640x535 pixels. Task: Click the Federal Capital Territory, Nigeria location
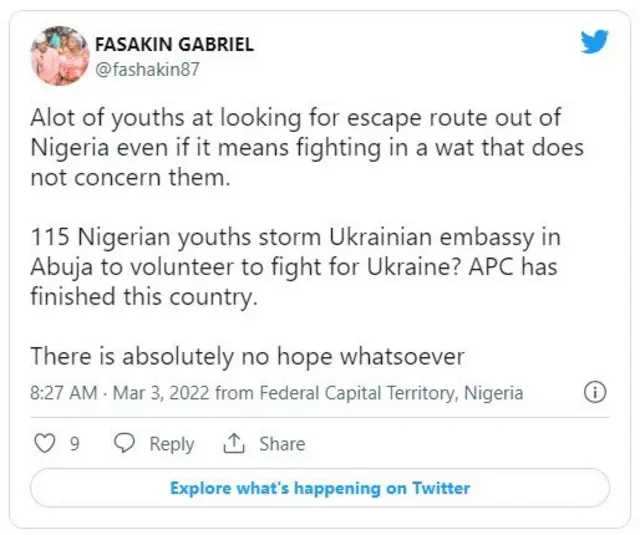tap(391, 393)
